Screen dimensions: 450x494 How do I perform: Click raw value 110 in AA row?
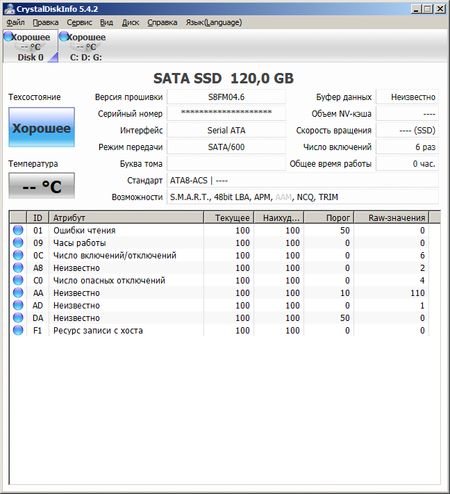pyautogui.click(x=417, y=293)
